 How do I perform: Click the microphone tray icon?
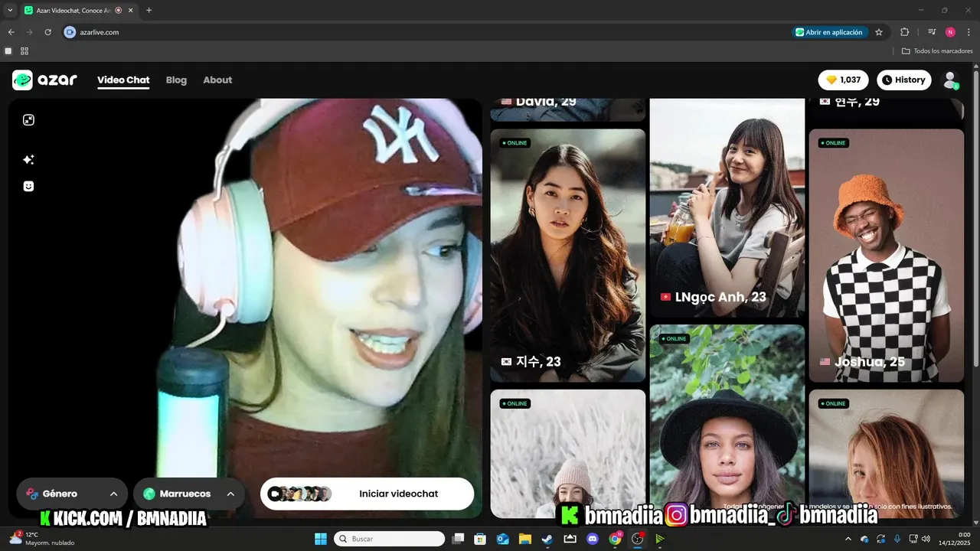pyautogui.click(x=897, y=539)
